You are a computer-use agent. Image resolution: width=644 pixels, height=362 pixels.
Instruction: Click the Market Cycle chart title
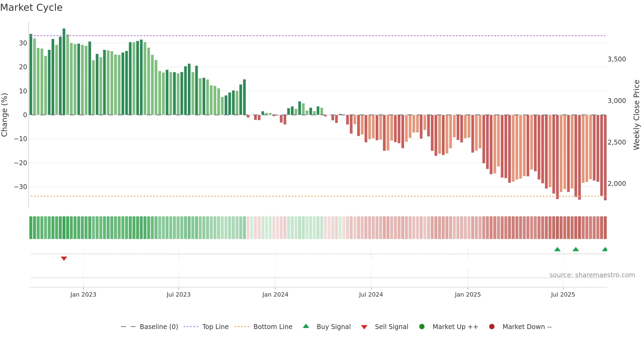coord(31,8)
